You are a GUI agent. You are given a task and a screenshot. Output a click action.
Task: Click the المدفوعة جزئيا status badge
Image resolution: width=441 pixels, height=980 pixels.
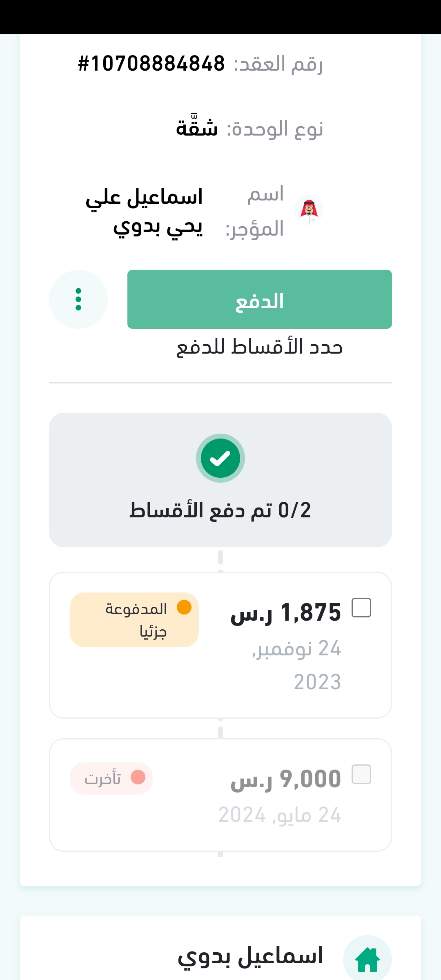(x=134, y=620)
